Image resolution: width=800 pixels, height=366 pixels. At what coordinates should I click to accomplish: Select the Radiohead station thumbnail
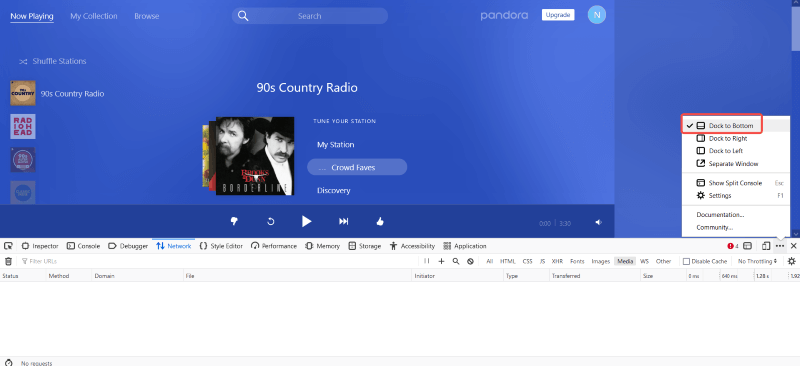click(23, 127)
